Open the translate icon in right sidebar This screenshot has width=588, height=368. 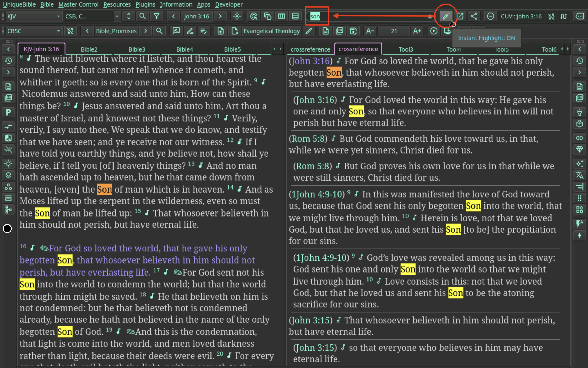[579, 175]
